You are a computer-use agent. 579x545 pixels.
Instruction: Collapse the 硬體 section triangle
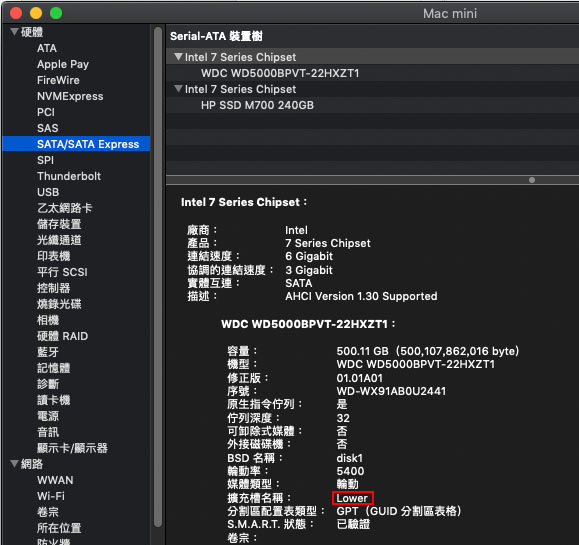pyautogui.click(x=14, y=32)
